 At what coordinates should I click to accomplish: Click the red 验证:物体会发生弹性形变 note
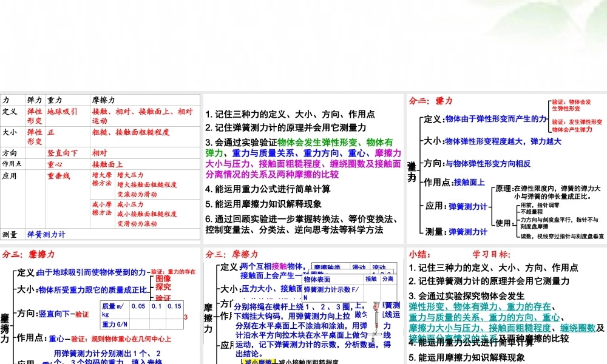coord(571,105)
